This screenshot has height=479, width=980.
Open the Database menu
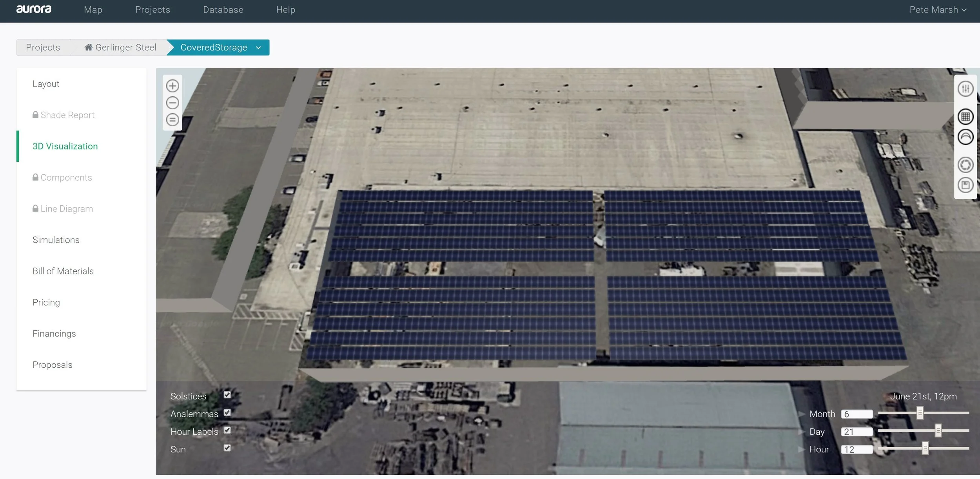(223, 10)
